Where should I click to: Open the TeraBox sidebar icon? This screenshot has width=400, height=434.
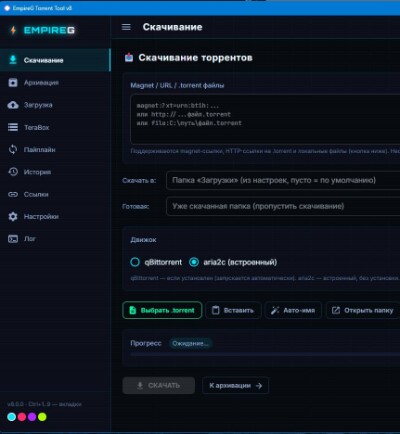coord(13,127)
